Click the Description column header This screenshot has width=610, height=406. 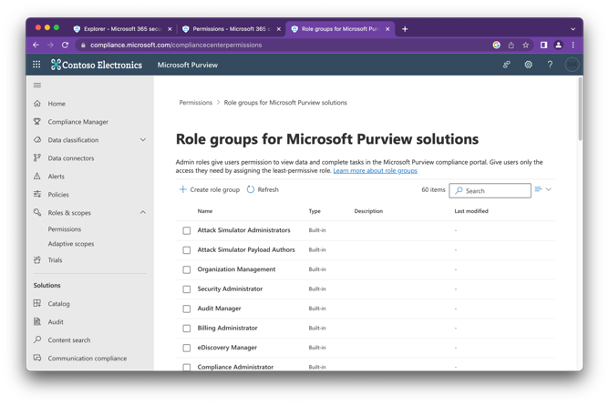(x=368, y=211)
